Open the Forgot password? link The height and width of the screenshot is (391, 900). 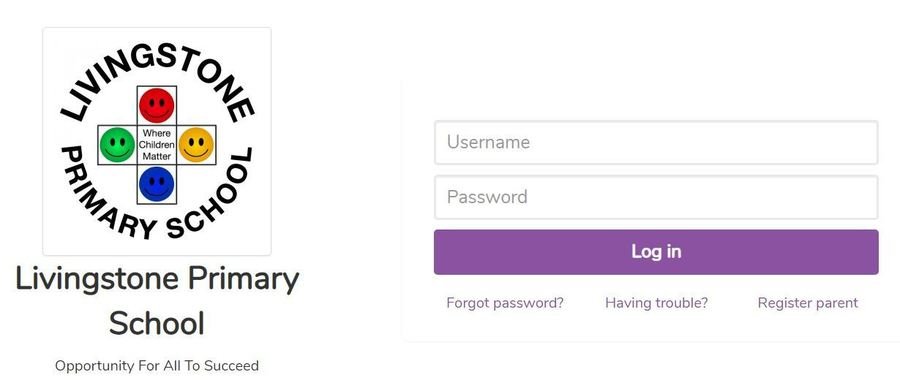[505, 303]
